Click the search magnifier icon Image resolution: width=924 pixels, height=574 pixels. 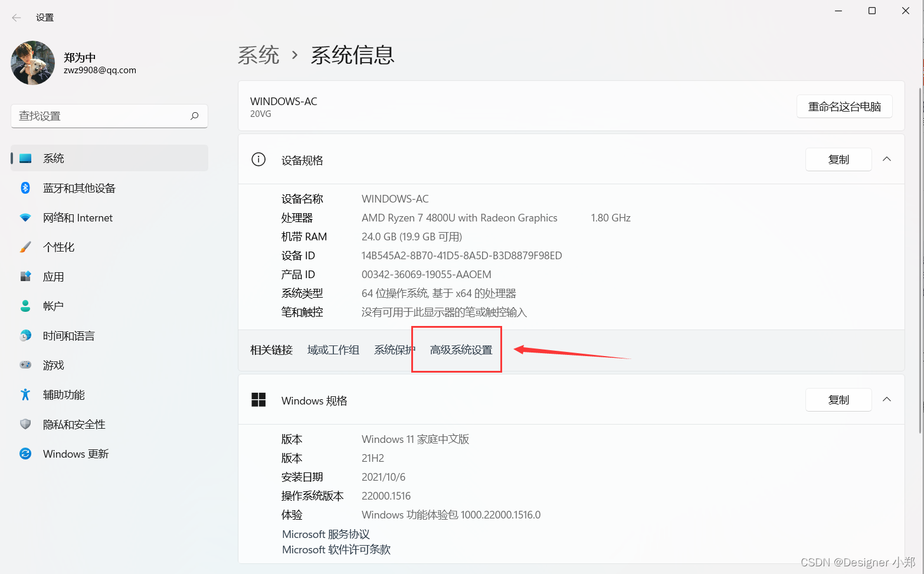(195, 116)
